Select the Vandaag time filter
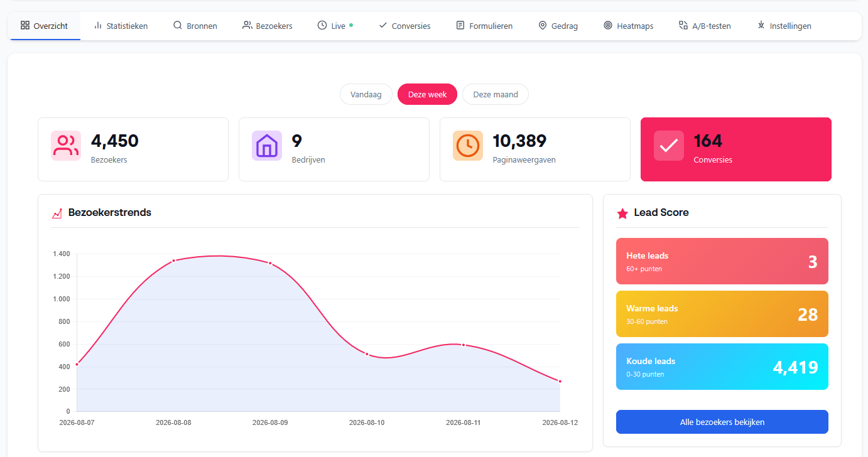The width and height of the screenshot is (868, 457). [x=366, y=94]
